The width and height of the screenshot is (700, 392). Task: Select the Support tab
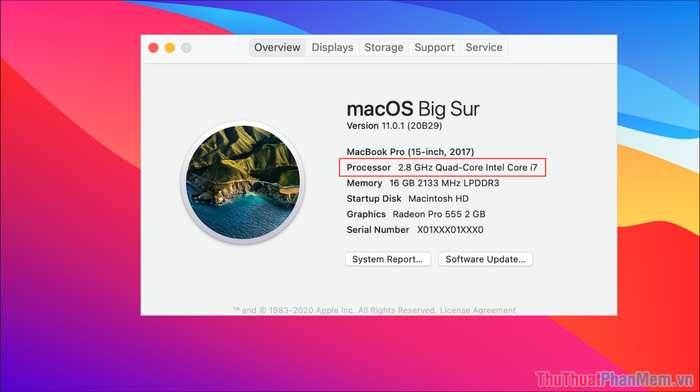coord(434,47)
